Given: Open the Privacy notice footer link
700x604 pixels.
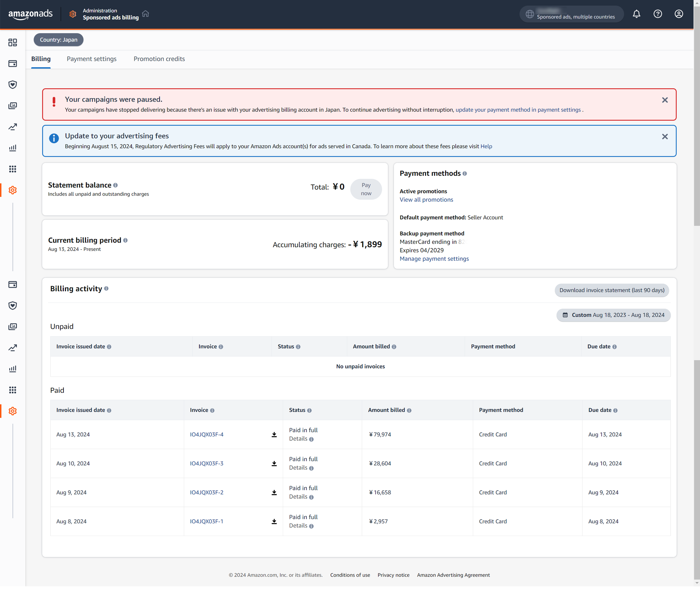Looking at the screenshot, I should tap(393, 575).
